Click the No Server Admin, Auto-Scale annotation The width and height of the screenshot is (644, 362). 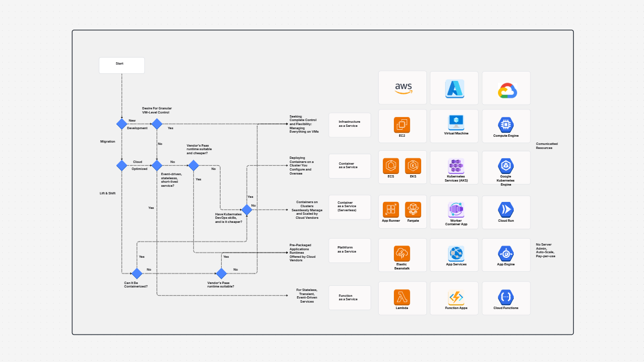[x=546, y=250]
